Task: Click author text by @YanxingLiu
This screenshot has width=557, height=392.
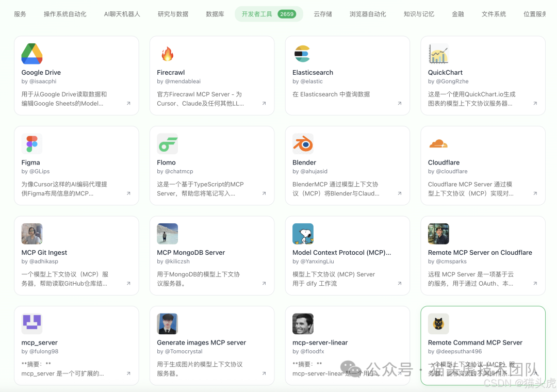Action: (313, 261)
